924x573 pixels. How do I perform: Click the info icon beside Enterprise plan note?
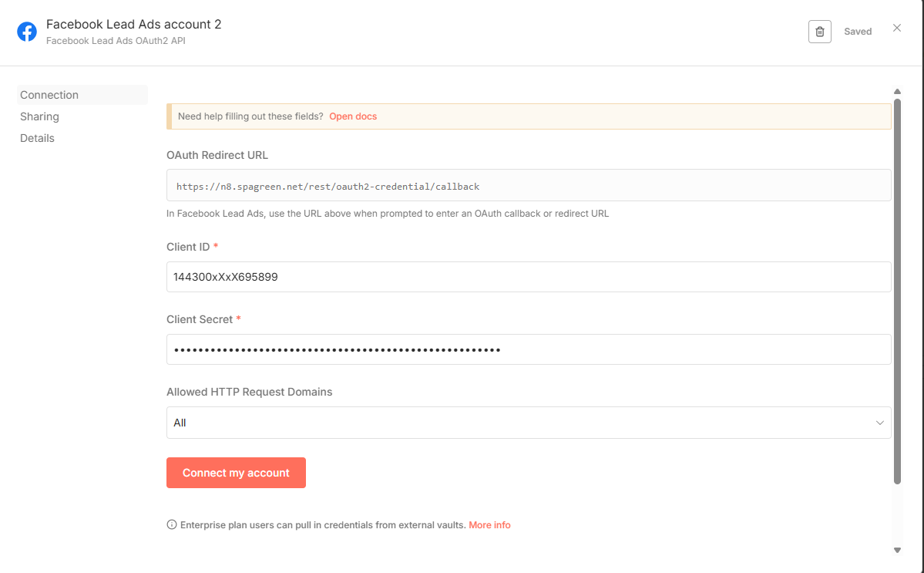(x=172, y=524)
